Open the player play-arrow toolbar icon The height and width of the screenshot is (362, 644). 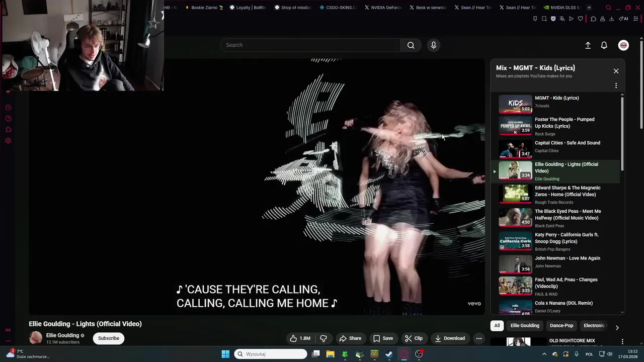coord(571,19)
